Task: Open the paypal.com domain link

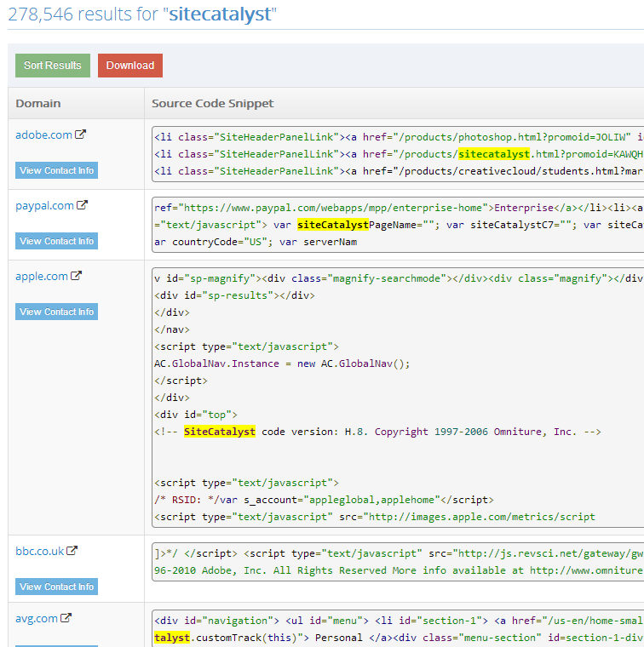Action: pyautogui.click(x=44, y=205)
